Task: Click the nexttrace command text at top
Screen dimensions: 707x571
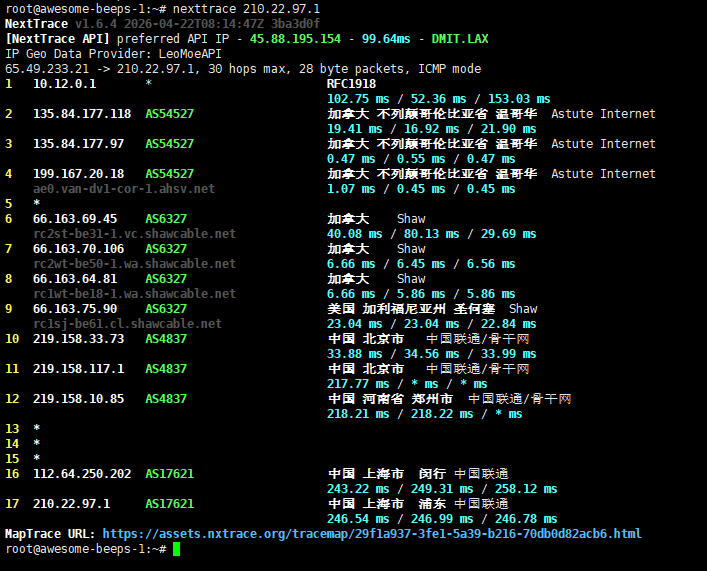Action: (246, 9)
